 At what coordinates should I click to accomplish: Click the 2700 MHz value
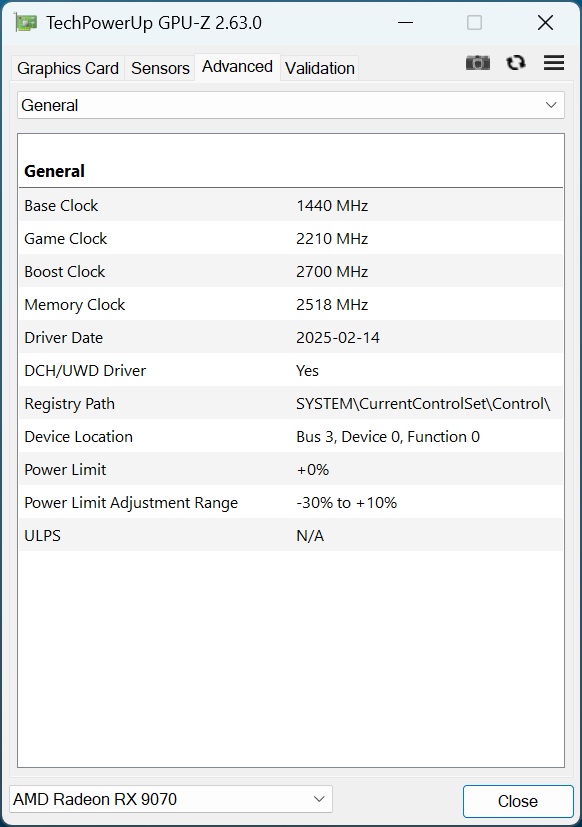pyautogui.click(x=332, y=272)
